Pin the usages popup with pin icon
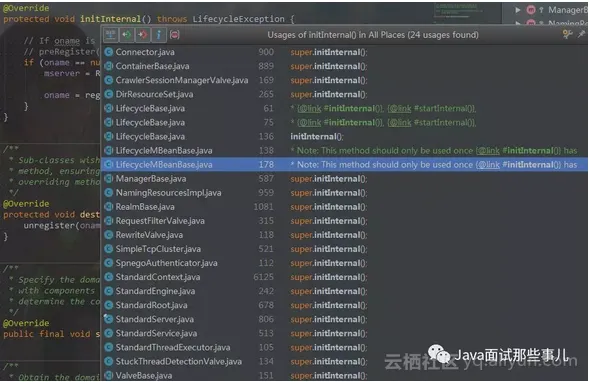 [581, 34]
